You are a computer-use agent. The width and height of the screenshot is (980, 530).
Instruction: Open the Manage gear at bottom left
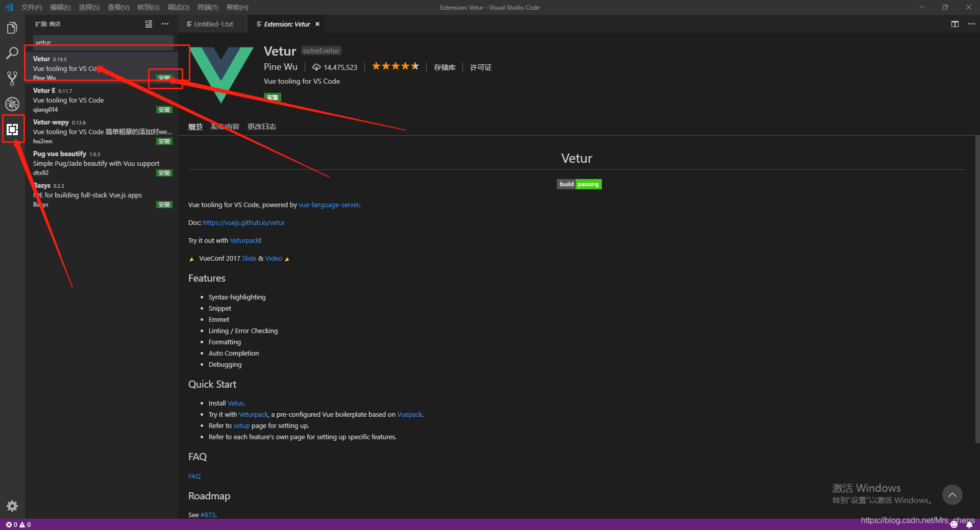coord(12,506)
